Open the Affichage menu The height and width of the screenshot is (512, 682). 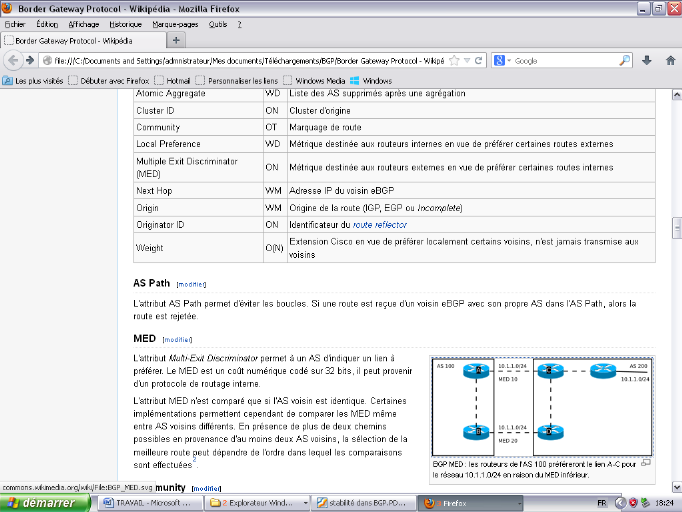84,23
